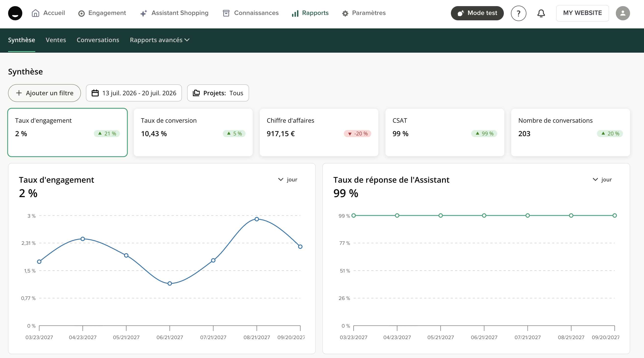Viewport: 644px width, 358px height.
Task: Switch to the Ventes tab
Action: click(56, 40)
